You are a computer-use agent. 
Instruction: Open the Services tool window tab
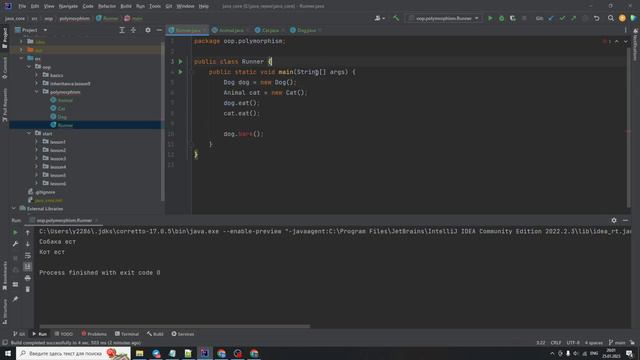point(182,334)
